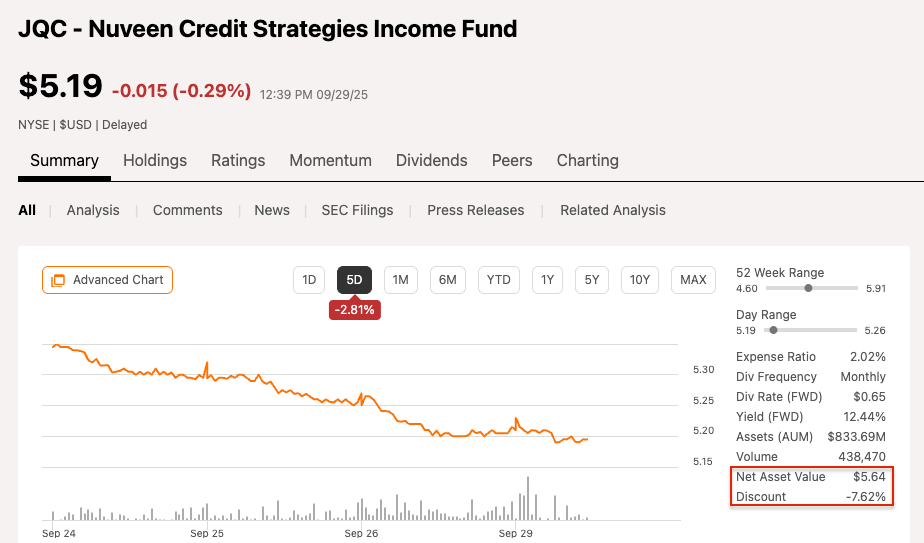Screen dimensions: 924x543
Task: Select the 1Y chart range
Action: coord(547,280)
